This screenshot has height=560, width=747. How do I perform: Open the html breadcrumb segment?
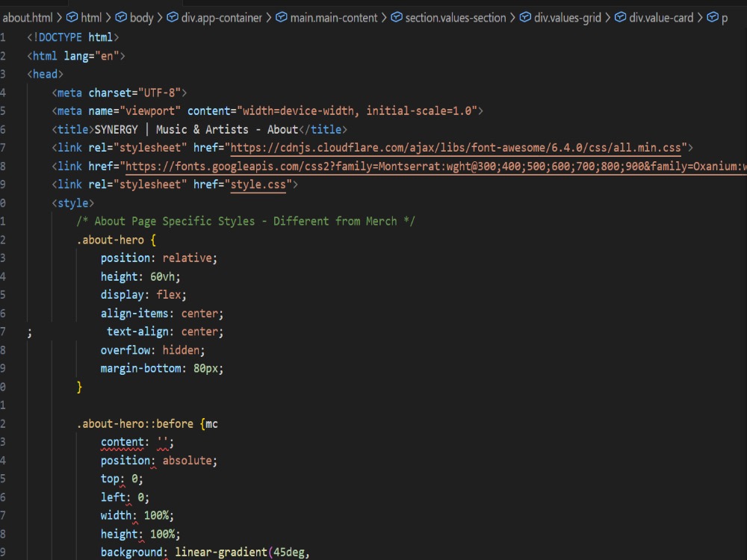[x=91, y=18]
